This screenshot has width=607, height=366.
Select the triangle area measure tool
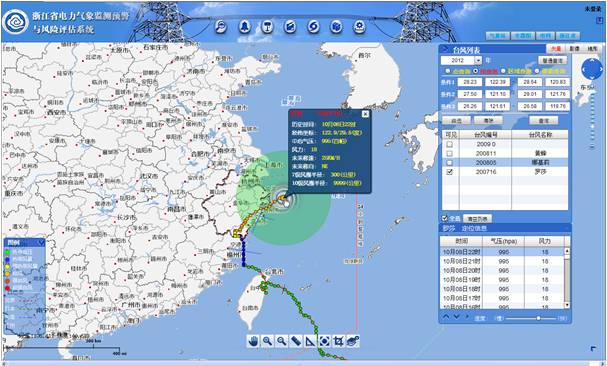point(310,341)
